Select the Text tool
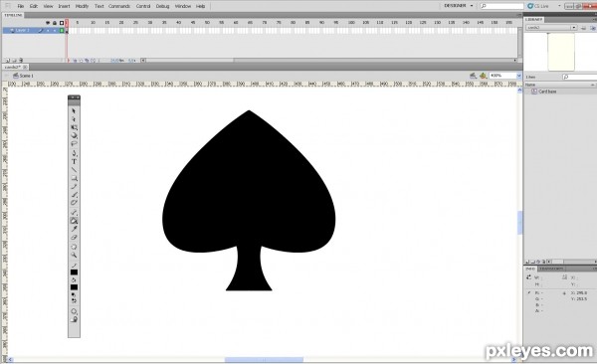This screenshot has width=597, height=364. click(x=74, y=161)
